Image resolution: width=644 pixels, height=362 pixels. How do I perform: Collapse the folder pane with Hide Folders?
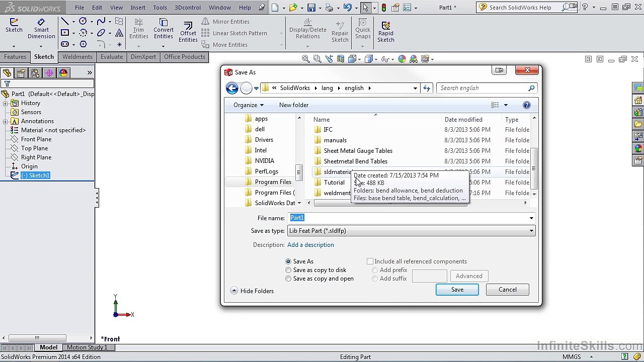pyautogui.click(x=252, y=291)
